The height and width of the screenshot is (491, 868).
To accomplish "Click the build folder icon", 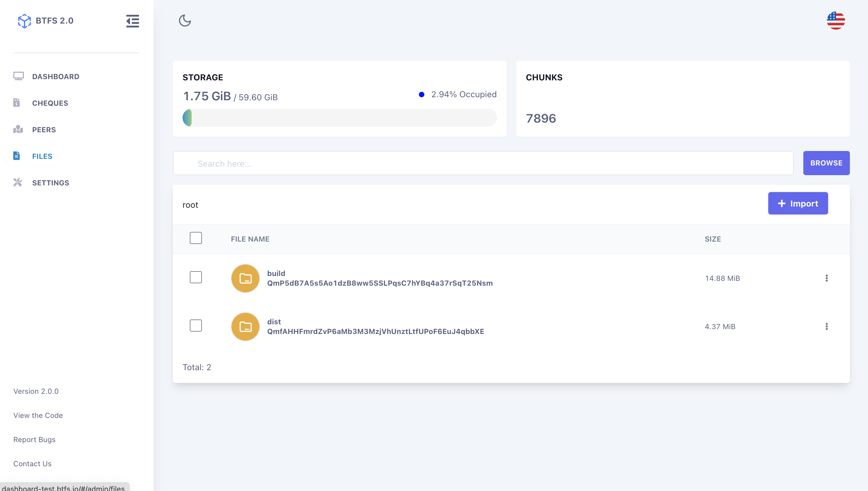I will point(245,278).
